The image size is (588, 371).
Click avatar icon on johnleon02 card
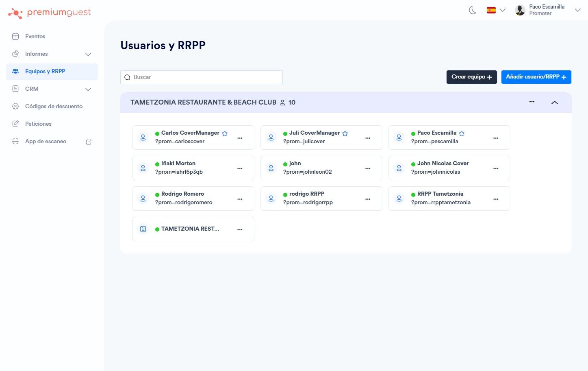pos(271,168)
